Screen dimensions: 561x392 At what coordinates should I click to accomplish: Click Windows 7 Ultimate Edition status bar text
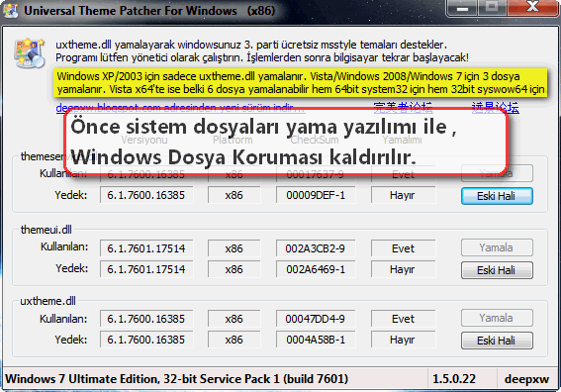coord(176,379)
